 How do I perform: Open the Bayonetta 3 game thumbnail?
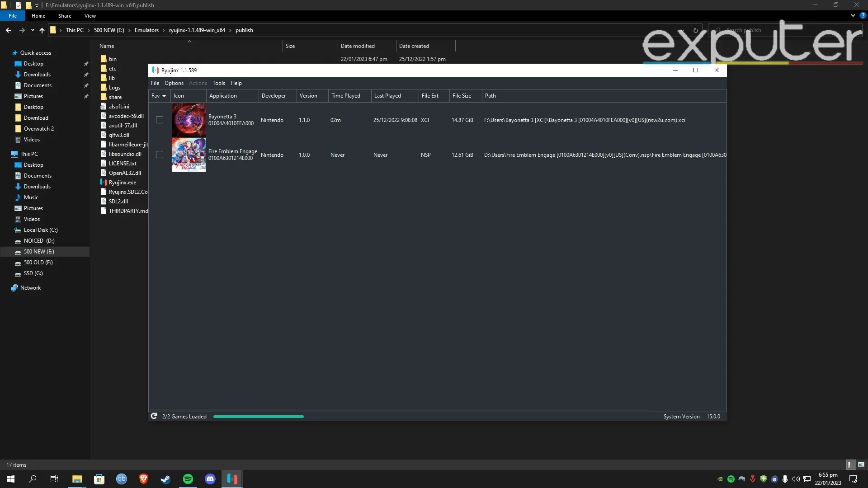189,119
